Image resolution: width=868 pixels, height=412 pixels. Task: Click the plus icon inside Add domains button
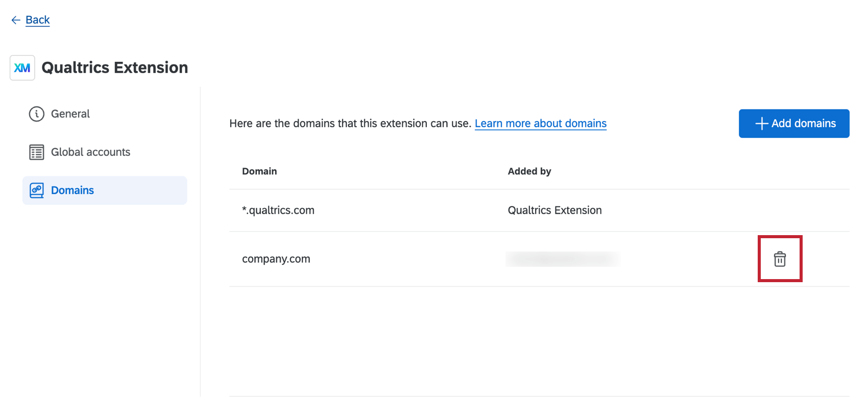[x=761, y=123]
